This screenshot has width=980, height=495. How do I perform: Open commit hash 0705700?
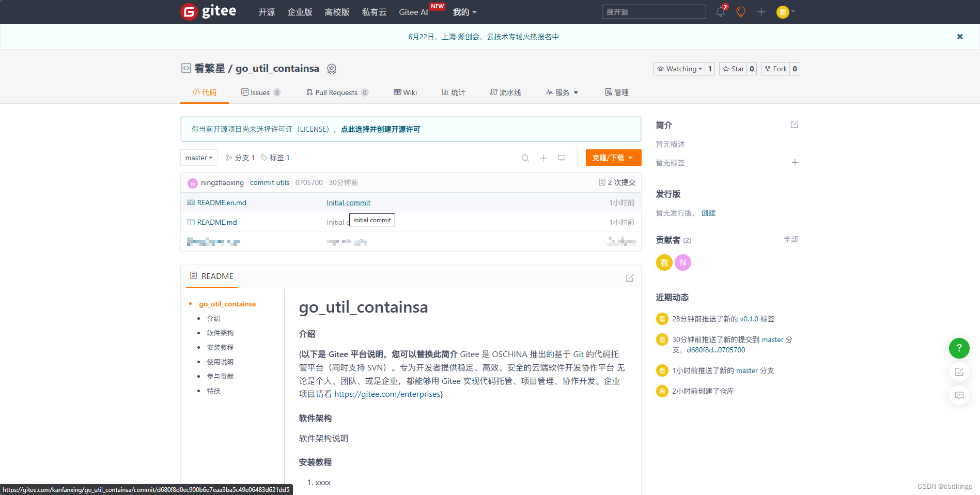coord(309,182)
